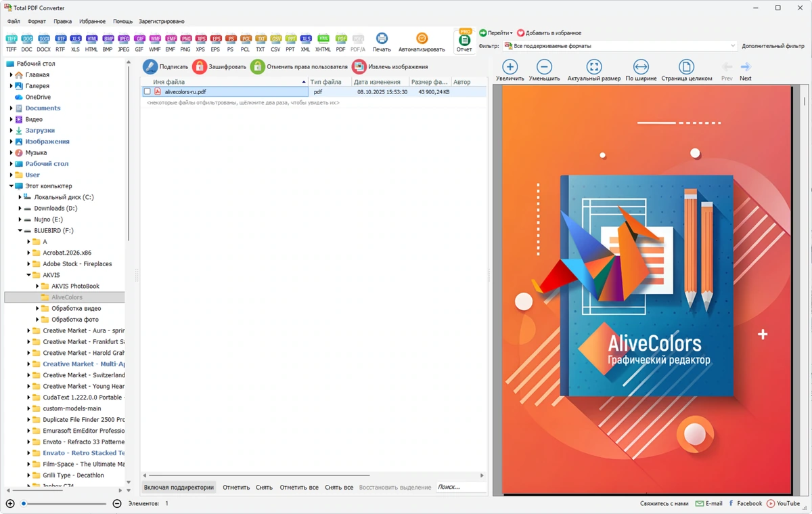Choose BMP output format icon
This screenshot has height=514, width=812.
tap(108, 43)
